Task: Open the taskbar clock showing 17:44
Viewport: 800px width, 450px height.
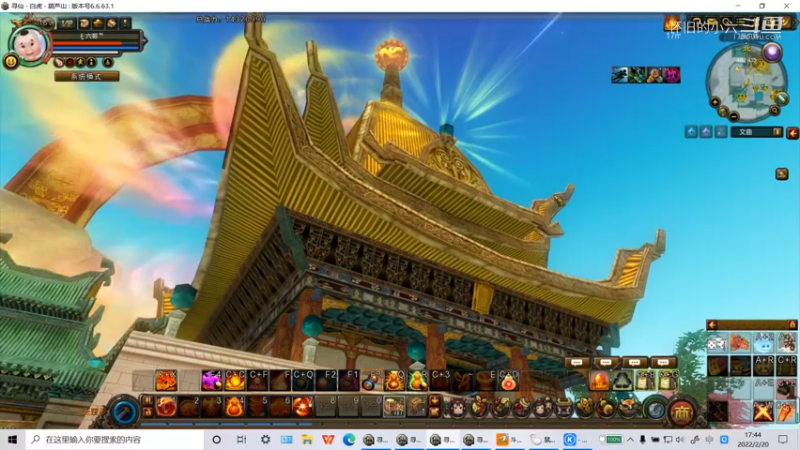Action: [753, 439]
